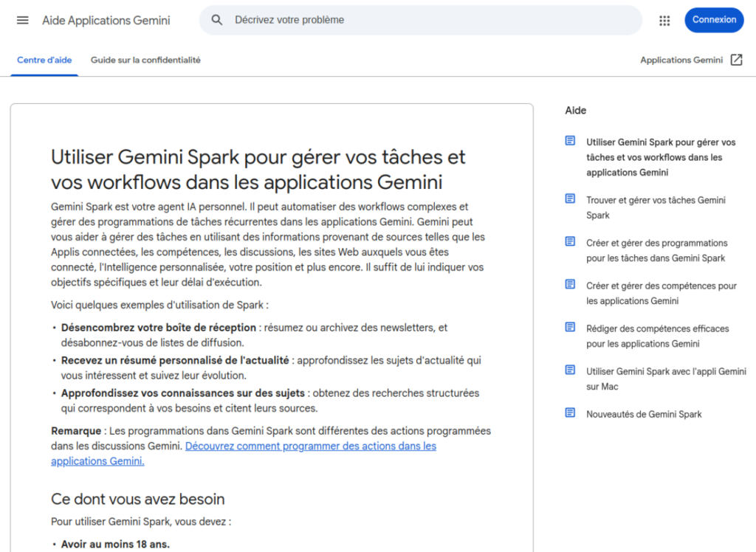
Task: Switch to the Centre d'aide tab
Action: coord(44,60)
